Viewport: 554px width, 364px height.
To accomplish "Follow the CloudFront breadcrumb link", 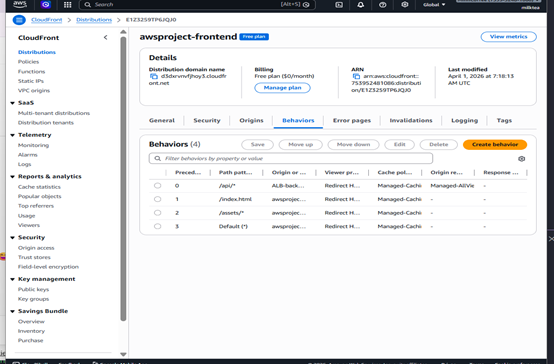I will (x=46, y=20).
